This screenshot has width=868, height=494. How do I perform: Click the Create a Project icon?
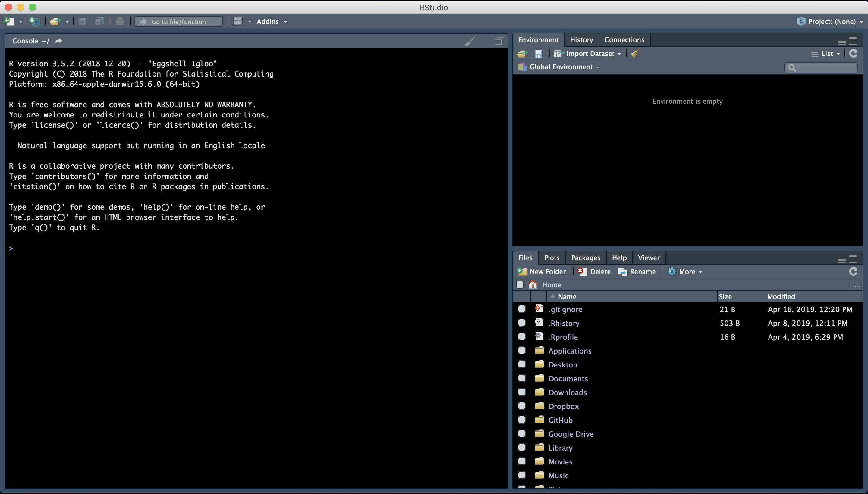click(35, 22)
